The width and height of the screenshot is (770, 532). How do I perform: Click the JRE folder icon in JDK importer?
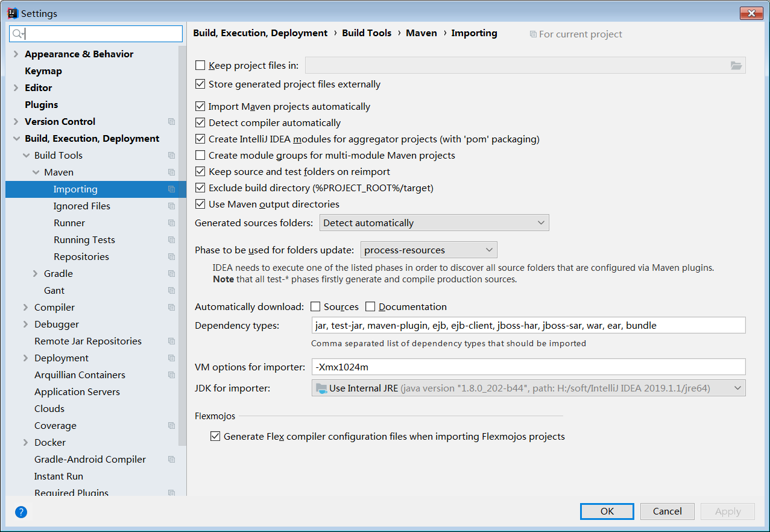321,388
